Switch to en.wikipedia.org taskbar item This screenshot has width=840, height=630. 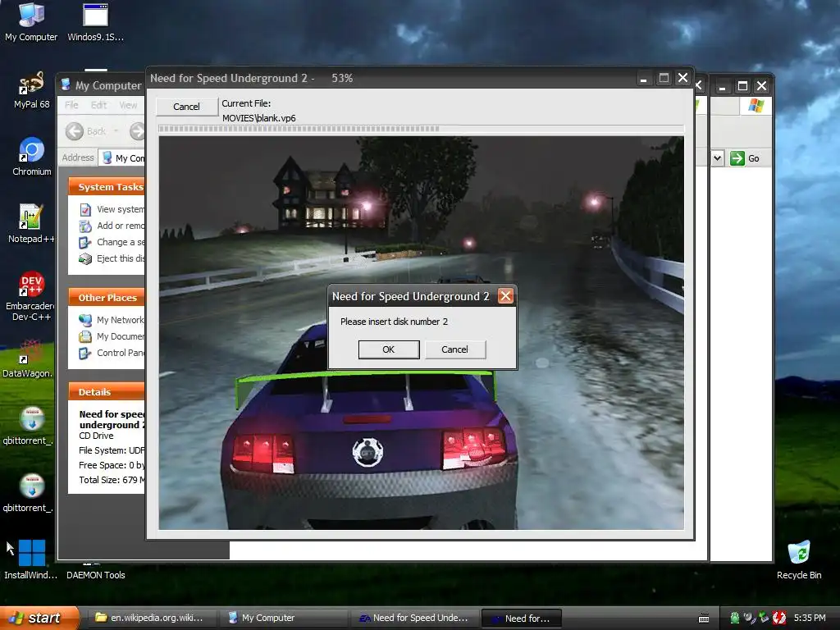(151, 619)
